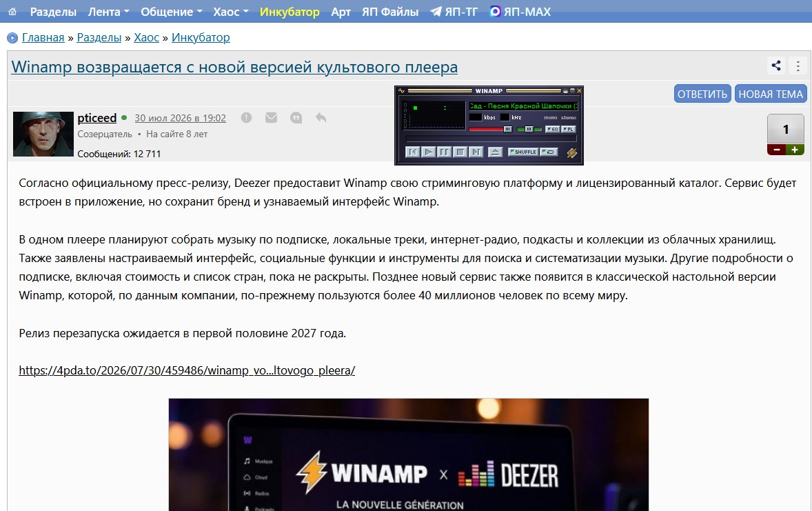Click previous track in Winamp widget

tap(413, 152)
